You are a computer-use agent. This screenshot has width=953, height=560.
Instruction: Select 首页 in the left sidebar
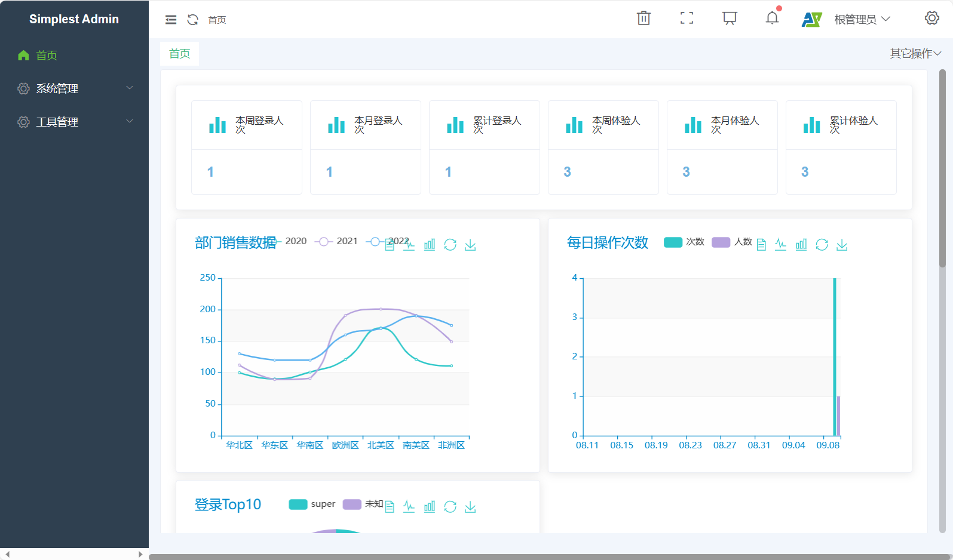pos(47,56)
